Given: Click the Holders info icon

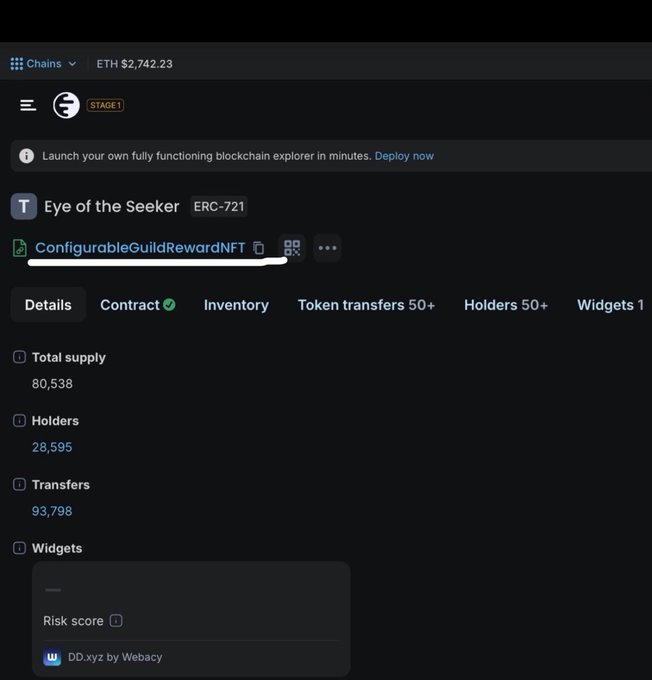Looking at the screenshot, I should [20, 421].
